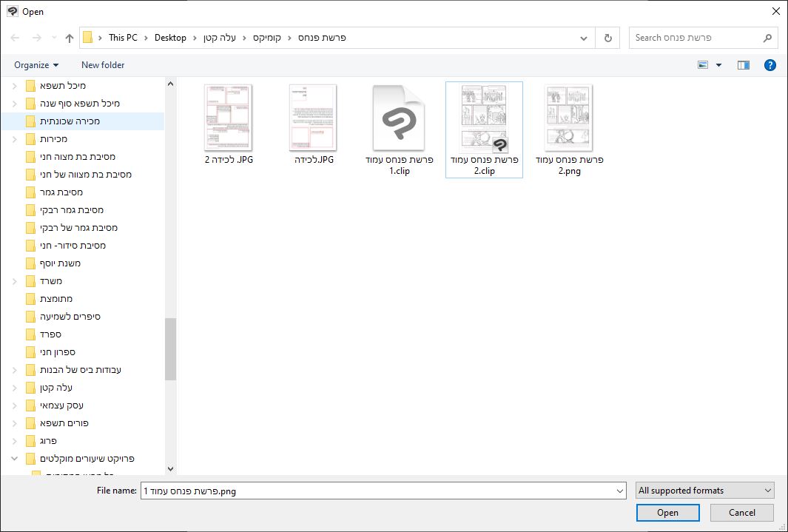This screenshot has height=532, width=788.
Task: Refresh the folder view
Action: [x=607, y=38]
